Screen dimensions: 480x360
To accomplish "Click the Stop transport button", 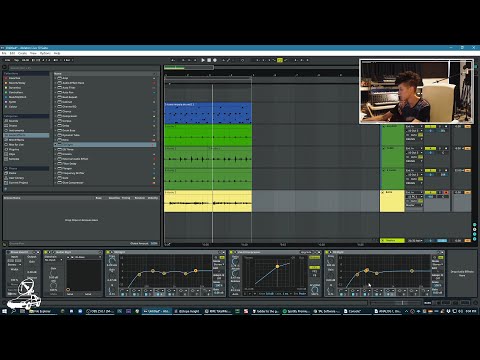I will tap(209, 60).
